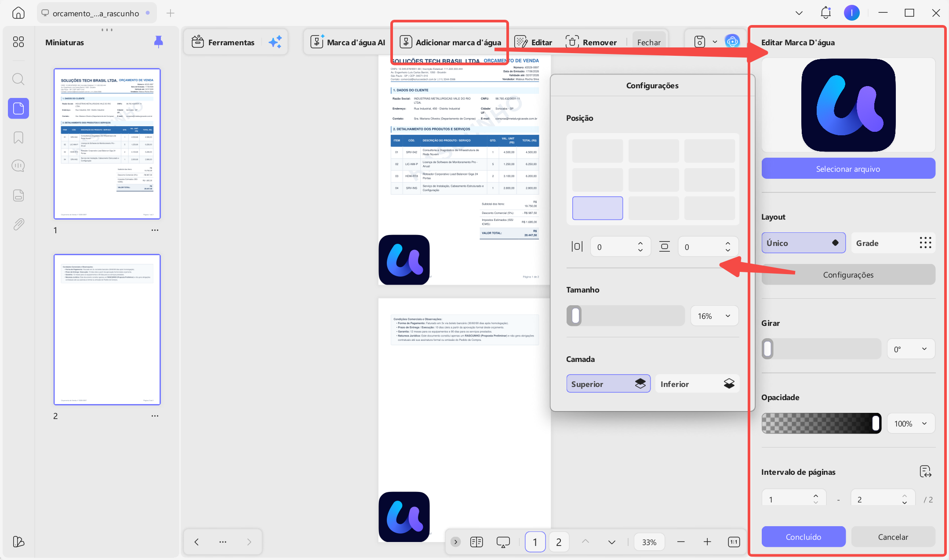Click the Opacidade opacity slider
The image size is (949, 560).
[821, 423]
